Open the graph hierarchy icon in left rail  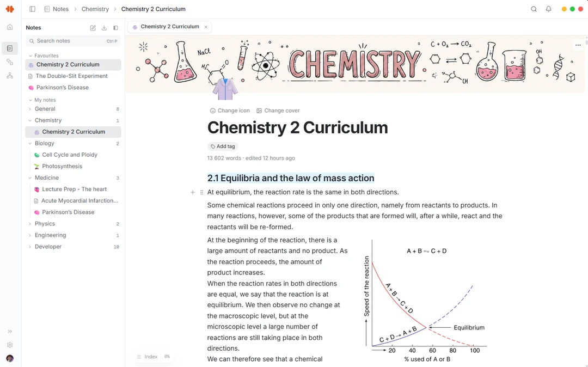pyautogui.click(x=10, y=76)
